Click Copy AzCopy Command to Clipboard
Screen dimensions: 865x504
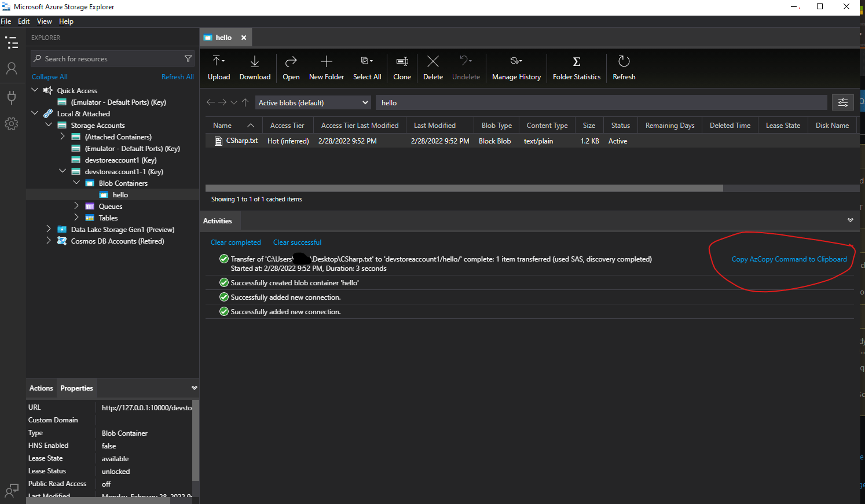click(x=789, y=259)
